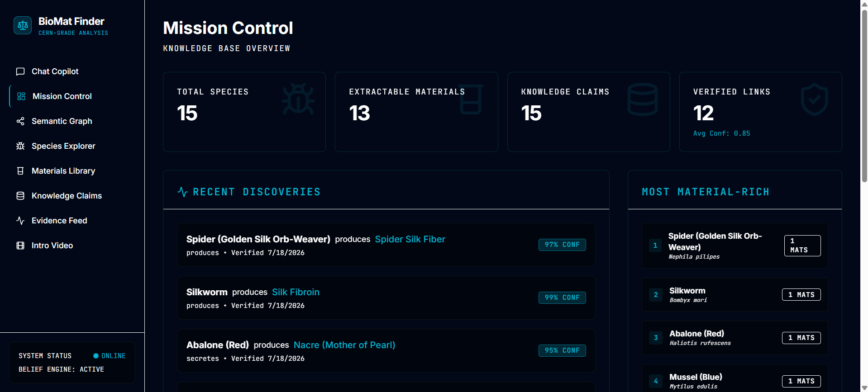Click the shield check icon in Verified Links card
This screenshot has width=868, height=392.
coord(814,99)
